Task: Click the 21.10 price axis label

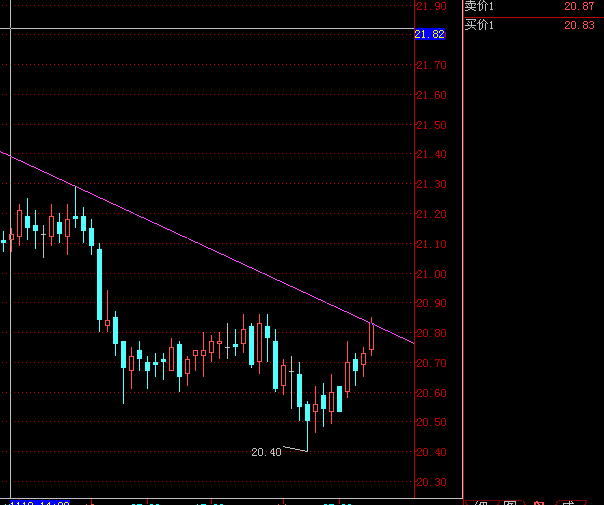Action: click(431, 244)
